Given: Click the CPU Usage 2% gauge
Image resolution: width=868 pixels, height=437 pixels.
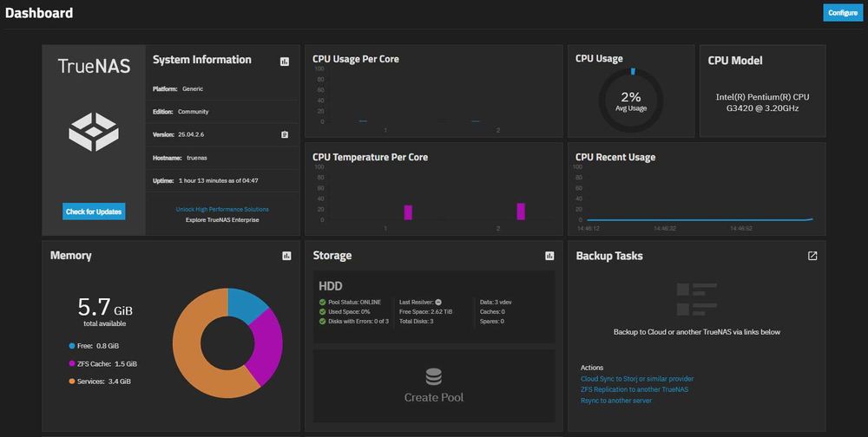Looking at the screenshot, I should [630, 101].
